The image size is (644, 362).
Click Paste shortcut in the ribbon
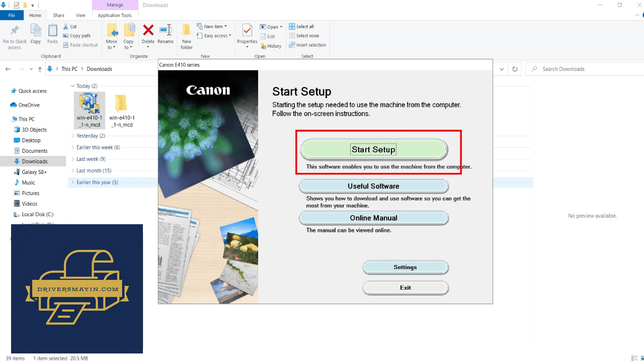point(80,45)
